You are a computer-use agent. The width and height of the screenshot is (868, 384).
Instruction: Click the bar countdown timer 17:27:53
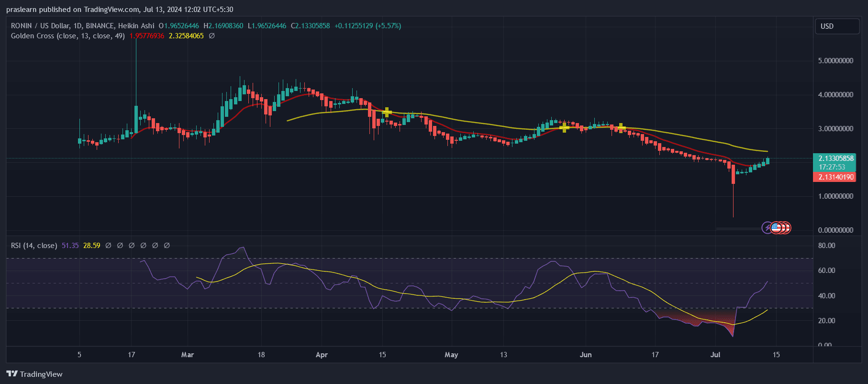click(832, 167)
